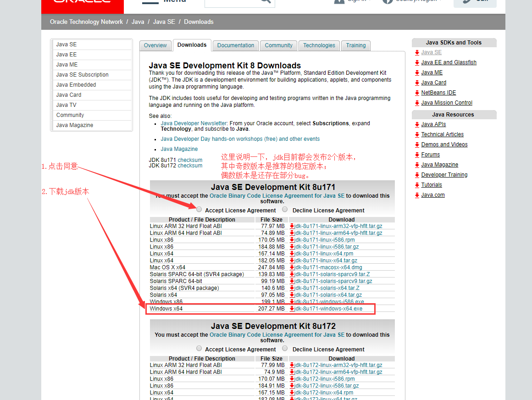This screenshot has height=400, width=532.
Task: Click download icon next to jdk-8u171-linux-arm32-vfp-hflt.tar.gz
Action: [x=292, y=226]
